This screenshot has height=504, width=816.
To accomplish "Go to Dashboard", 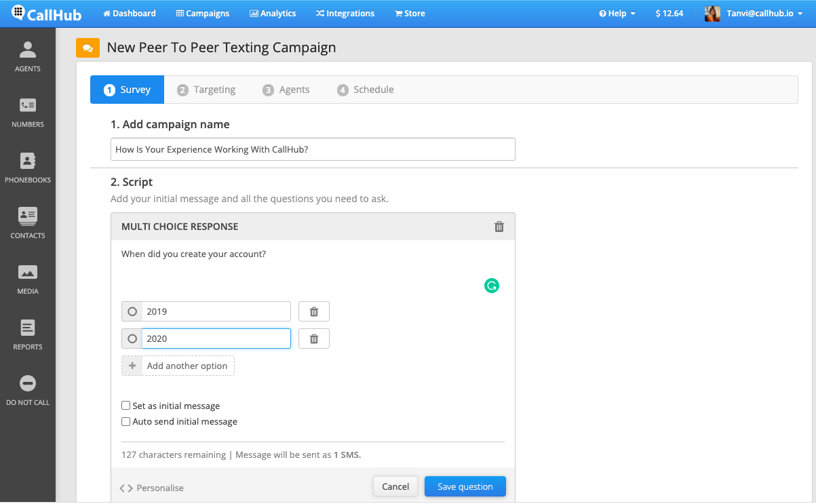I will (x=130, y=14).
